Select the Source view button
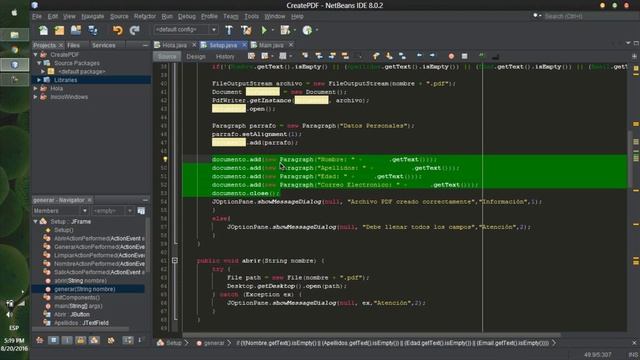 [167, 56]
